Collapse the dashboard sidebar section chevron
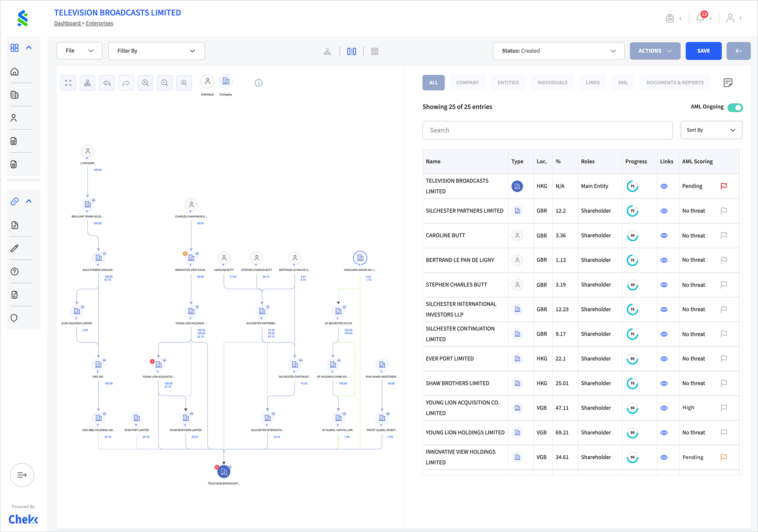 tap(29, 48)
